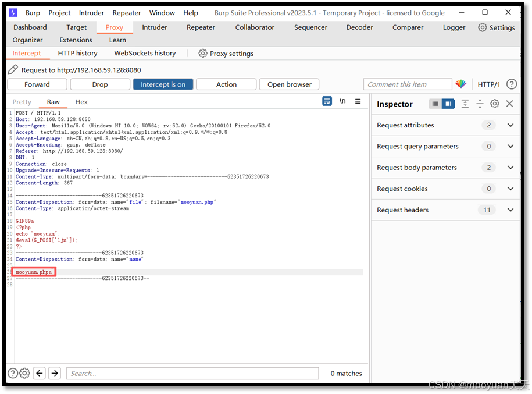Toggle show non-printable characters \n icon

click(342, 101)
